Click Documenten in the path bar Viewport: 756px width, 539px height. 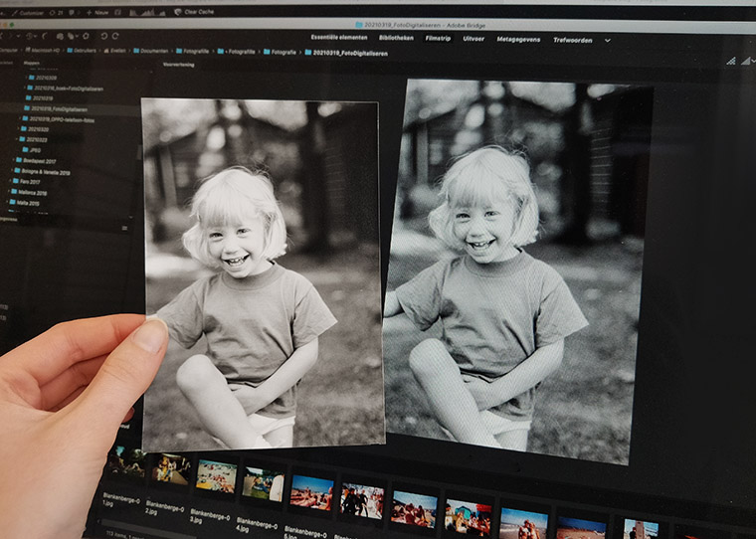pos(150,51)
